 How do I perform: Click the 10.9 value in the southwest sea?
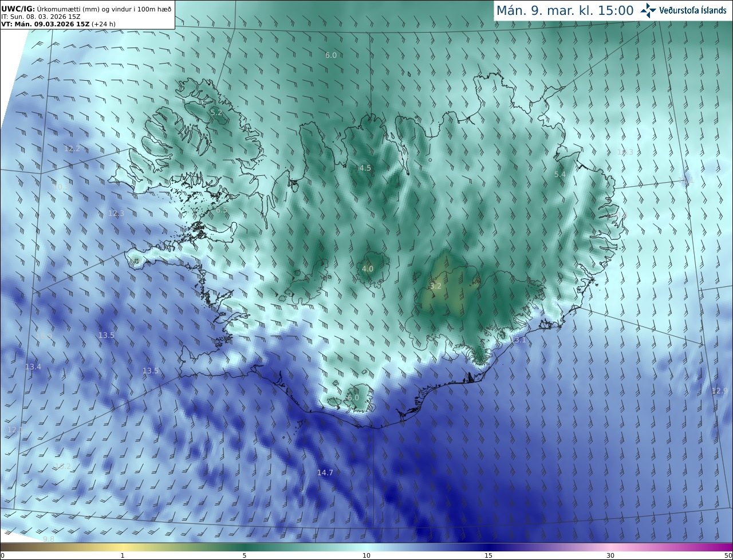click(45, 336)
